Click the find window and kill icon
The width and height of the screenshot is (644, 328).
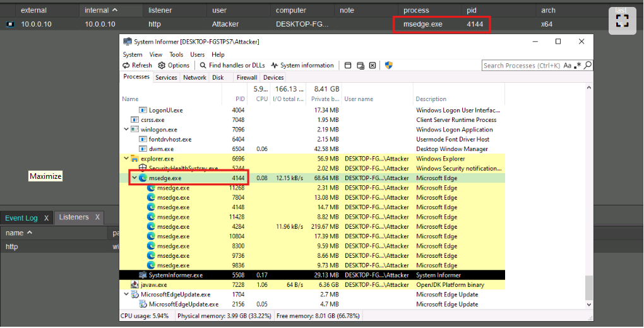click(373, 65)
